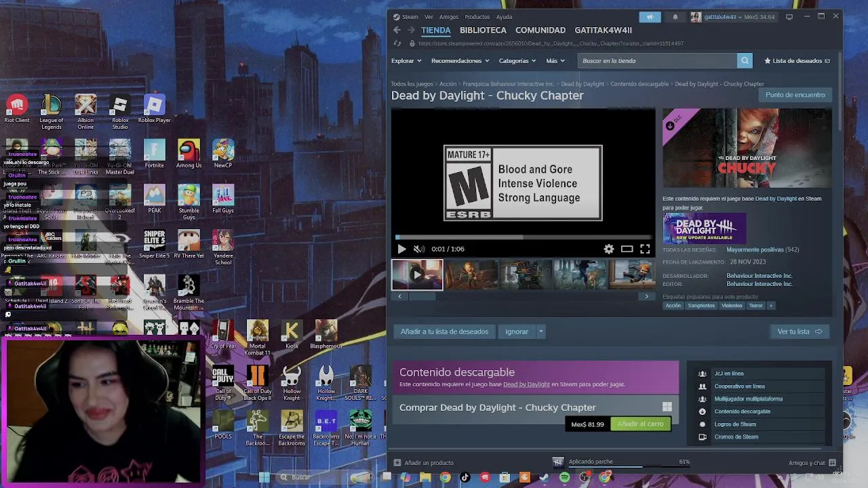Open Windows Start menu
Viewport: 868px width, 488px height.
click(x=264, y=477)
